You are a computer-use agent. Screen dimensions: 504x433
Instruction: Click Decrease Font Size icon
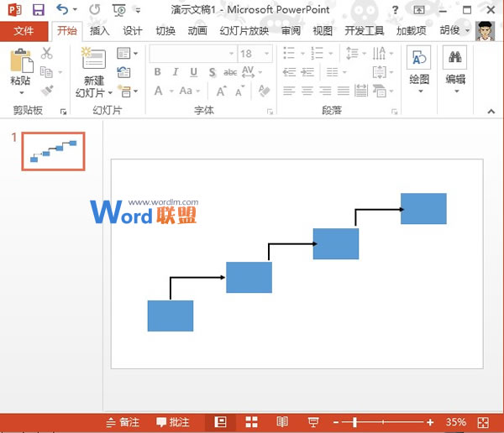(239, 91)
